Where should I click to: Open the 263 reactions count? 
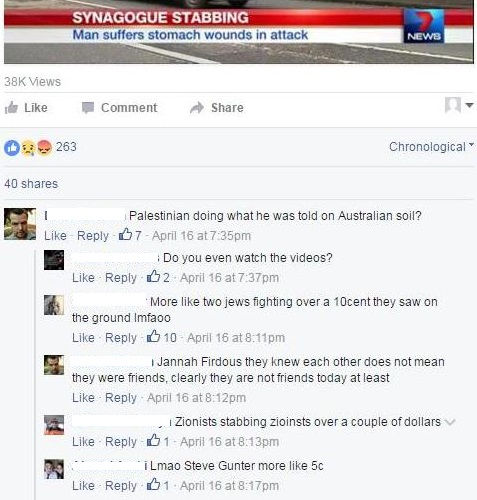(66, 147)
